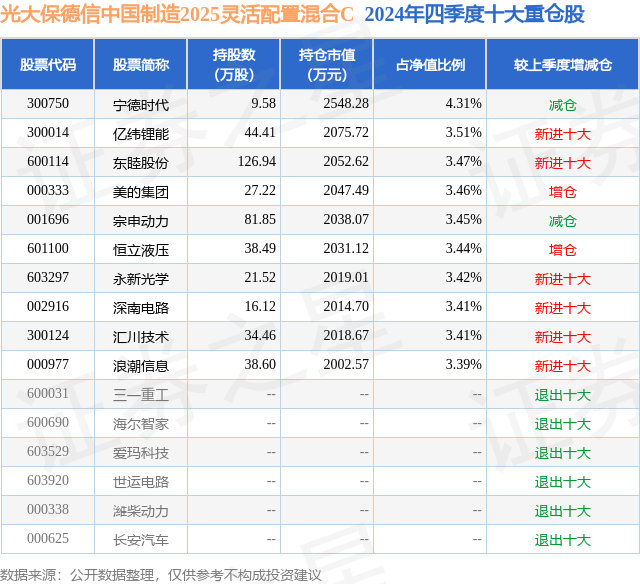Click 新进十大 in 浪潮信息 row

coord(562,366)
